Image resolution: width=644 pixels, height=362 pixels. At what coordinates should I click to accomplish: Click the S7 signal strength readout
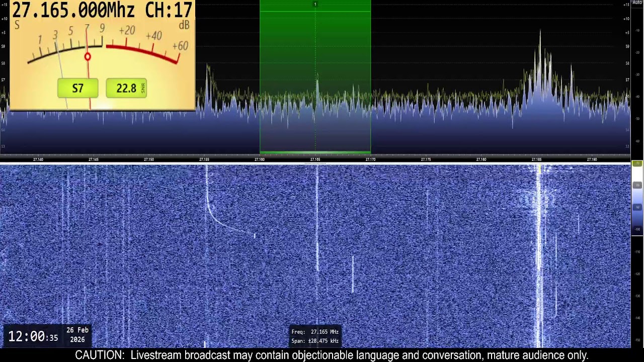(x=77, y=88)
